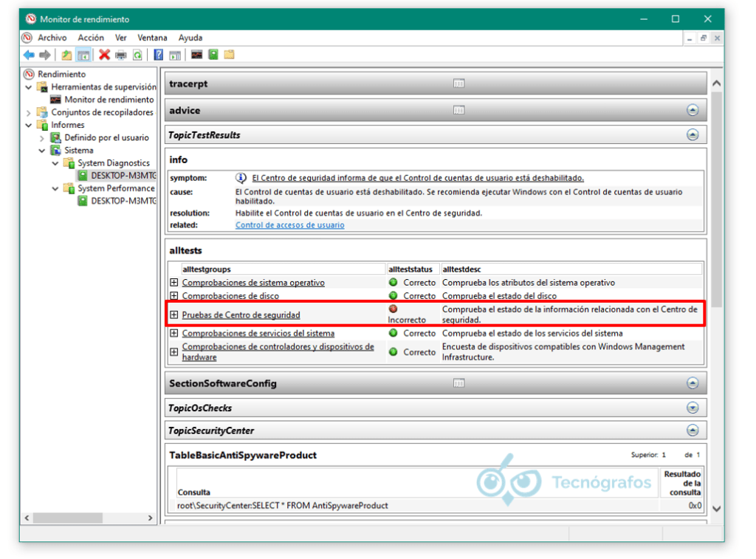Image resolution: width=756 pixels, height=559 pixels.
Task: Collapse the advice section
Action: click(693, 109)
